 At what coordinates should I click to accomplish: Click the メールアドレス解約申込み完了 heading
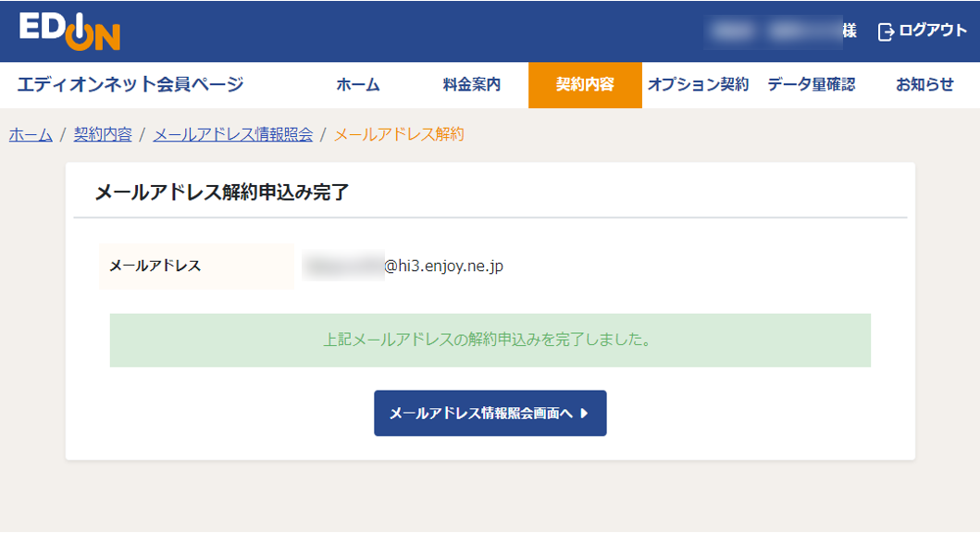point(222,192)
